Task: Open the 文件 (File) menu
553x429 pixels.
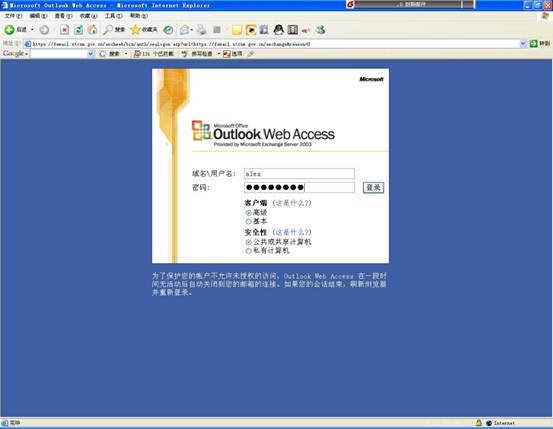Action: (x=13, y=16)
